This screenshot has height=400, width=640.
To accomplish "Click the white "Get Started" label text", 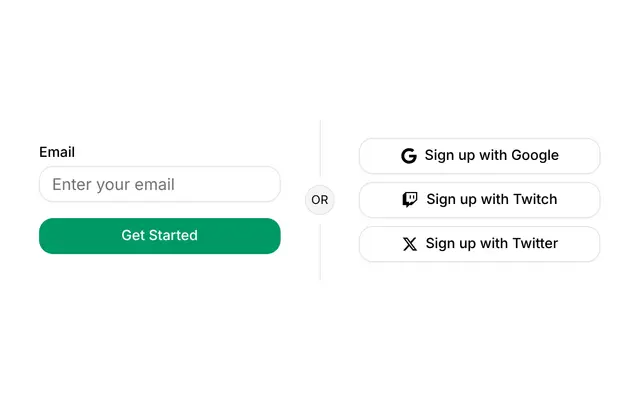I will pos(160,236).
